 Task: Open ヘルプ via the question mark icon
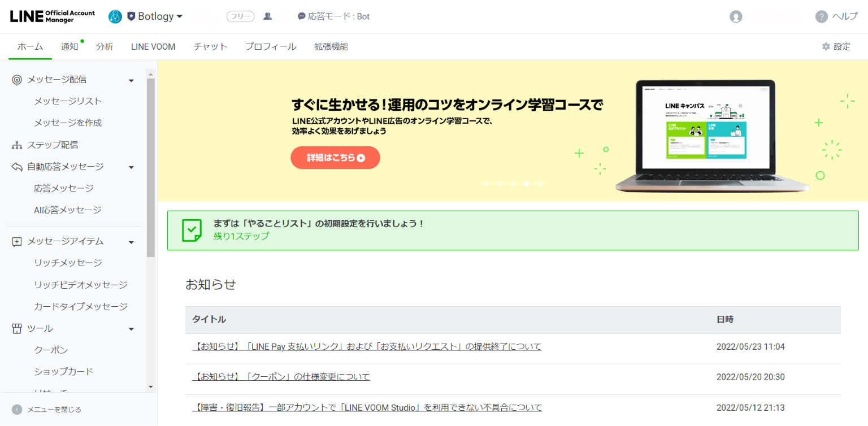pyautogui.click(x=822, y=16)
